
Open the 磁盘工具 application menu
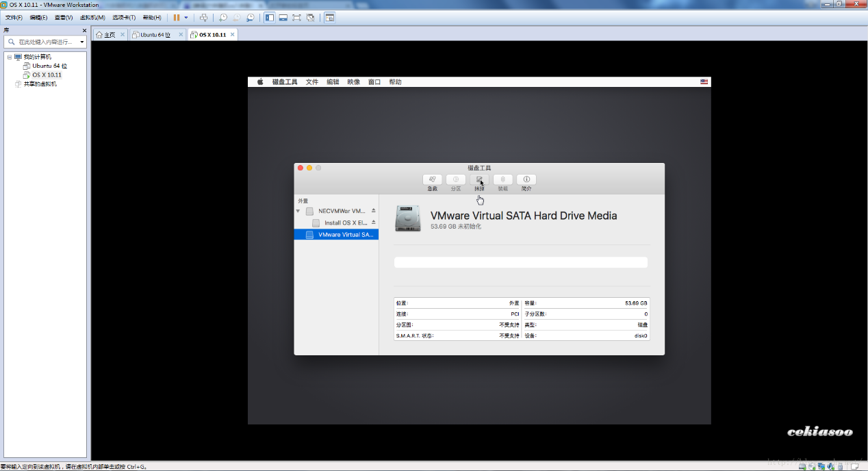pos(285,81)
